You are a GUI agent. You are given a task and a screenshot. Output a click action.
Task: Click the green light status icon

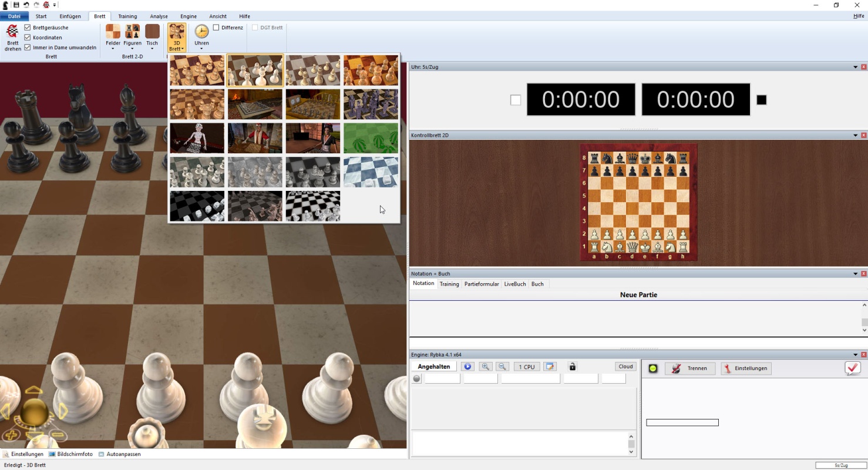653,368
